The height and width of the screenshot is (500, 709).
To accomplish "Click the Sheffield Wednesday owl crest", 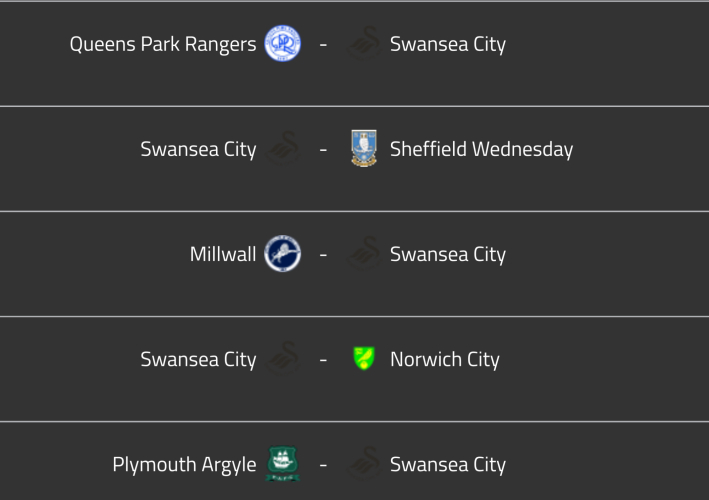I will (364, 149).
